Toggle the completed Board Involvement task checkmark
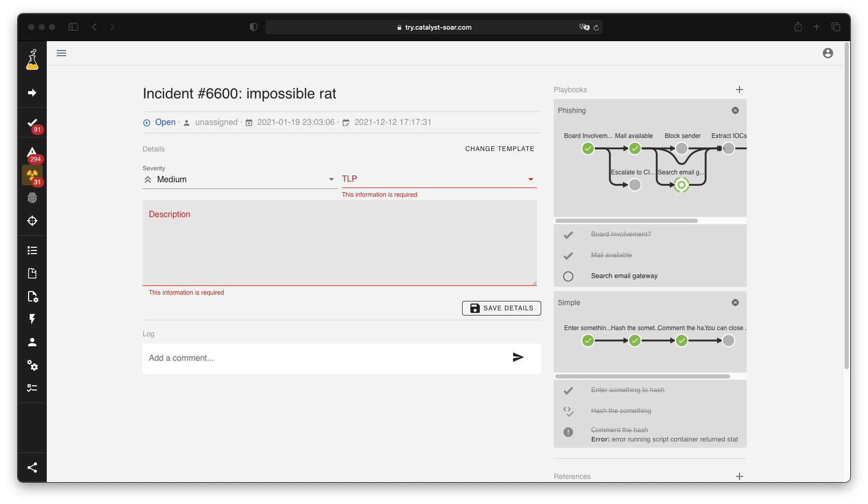Image resolution: width=868 pixels, height=504 pixels. pyautogui.click(x=568, y=235)
